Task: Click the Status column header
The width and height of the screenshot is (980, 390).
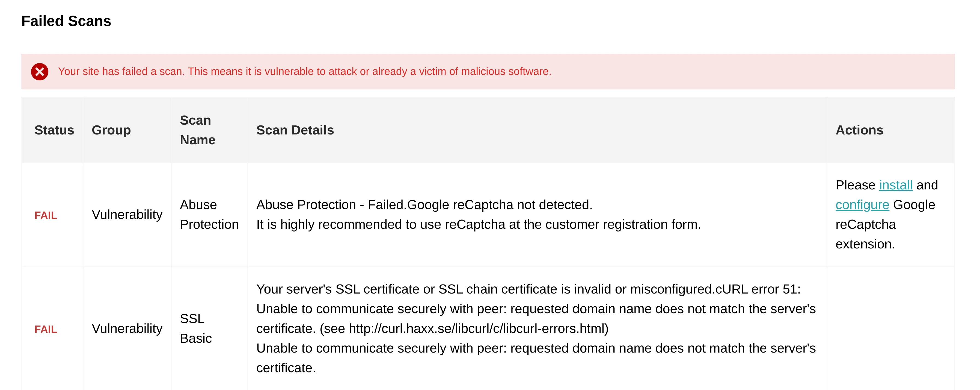Action: (x=54, y=130)
